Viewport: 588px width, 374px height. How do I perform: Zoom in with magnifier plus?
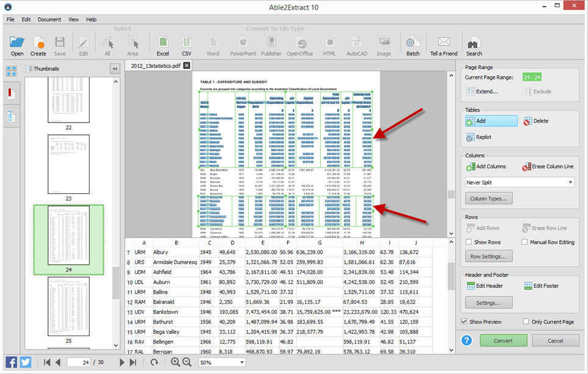pos(175,362)
